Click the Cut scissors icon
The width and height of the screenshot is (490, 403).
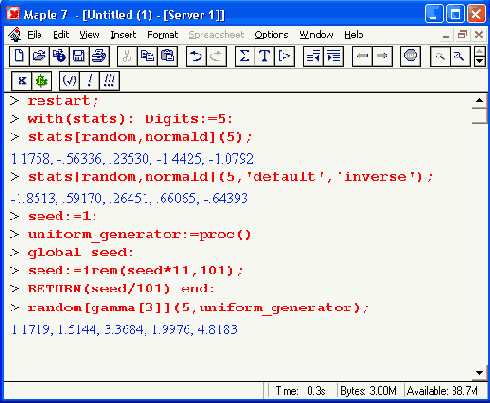[x=127, y=56]
